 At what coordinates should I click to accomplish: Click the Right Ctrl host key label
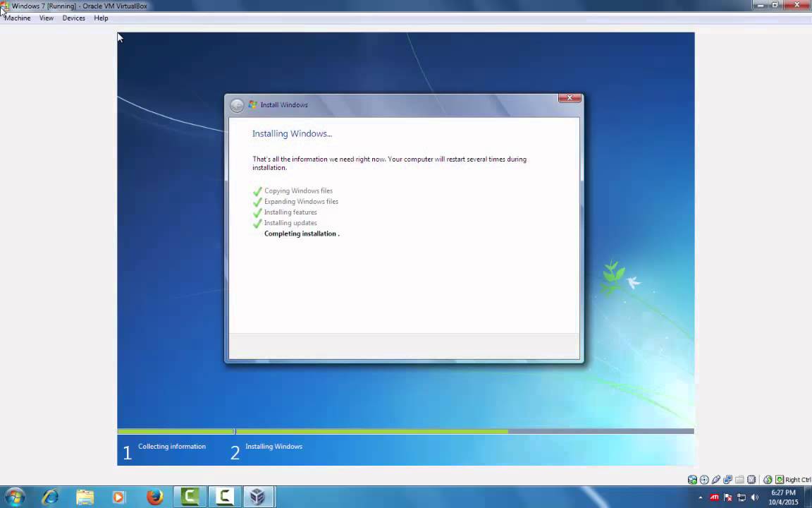(x=797, y=480)
